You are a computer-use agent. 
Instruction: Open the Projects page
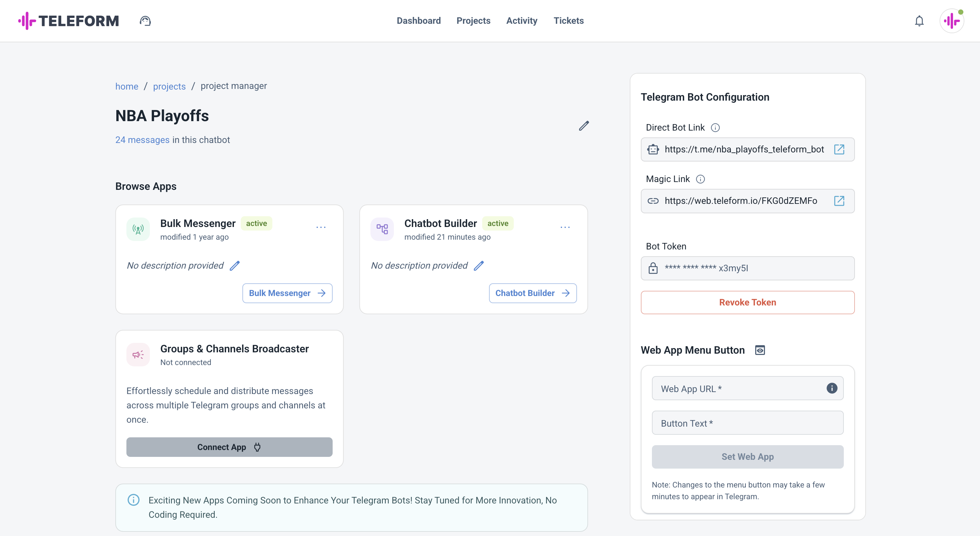[x=473, y=21]
